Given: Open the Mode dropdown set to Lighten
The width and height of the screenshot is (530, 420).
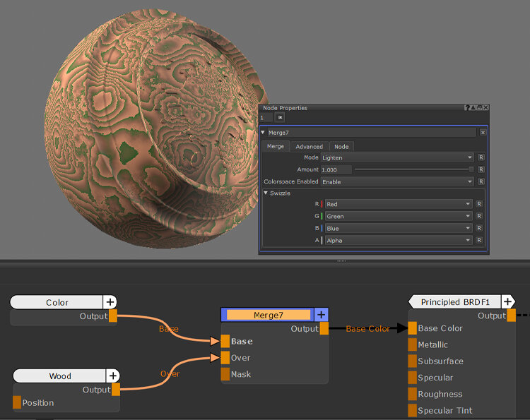Looking at the screenshot, I should pos(396,157).
